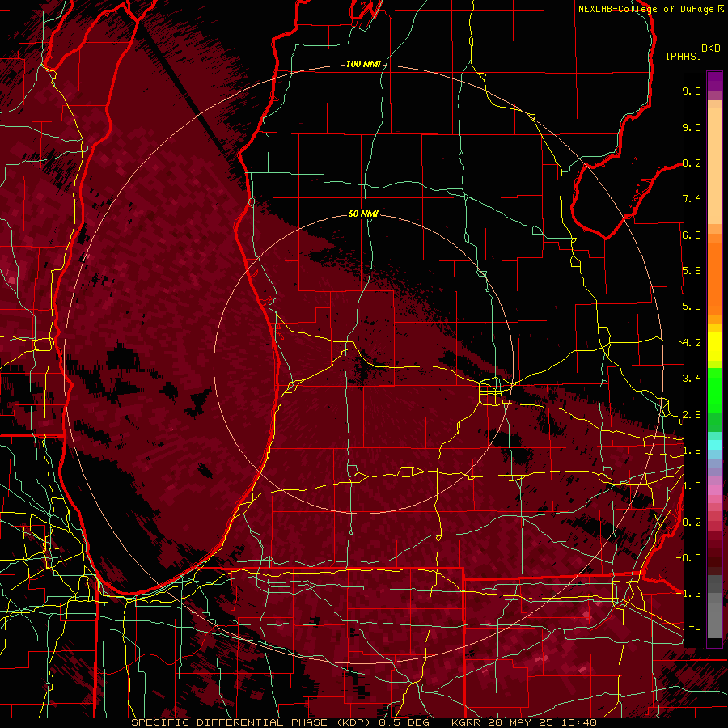Click the DKD label above the color scale
Viewport: 728px width, 728px height.
[711, 49]
